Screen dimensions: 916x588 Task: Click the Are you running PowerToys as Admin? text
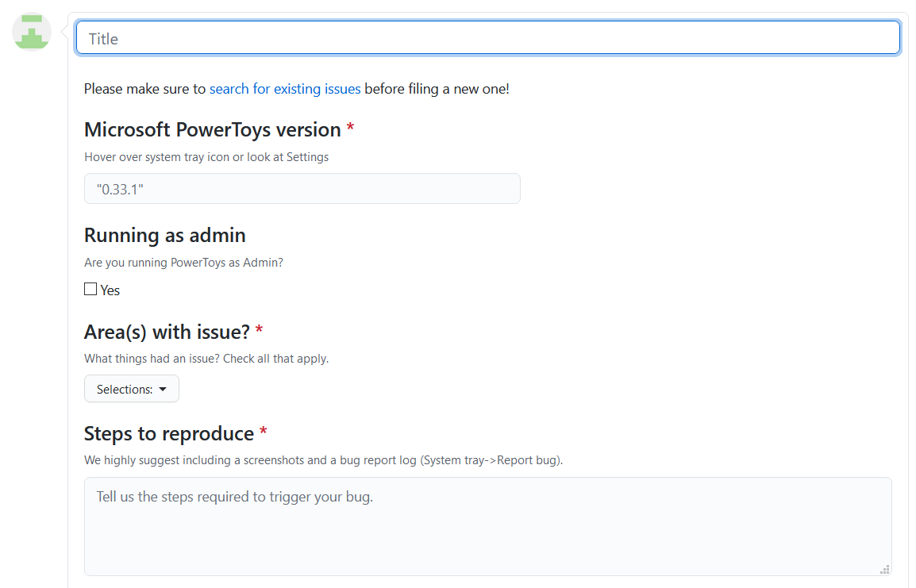183,263
